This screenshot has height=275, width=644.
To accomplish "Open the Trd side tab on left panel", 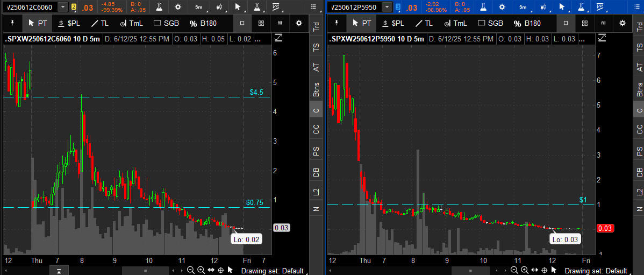I will pos(316,27).
